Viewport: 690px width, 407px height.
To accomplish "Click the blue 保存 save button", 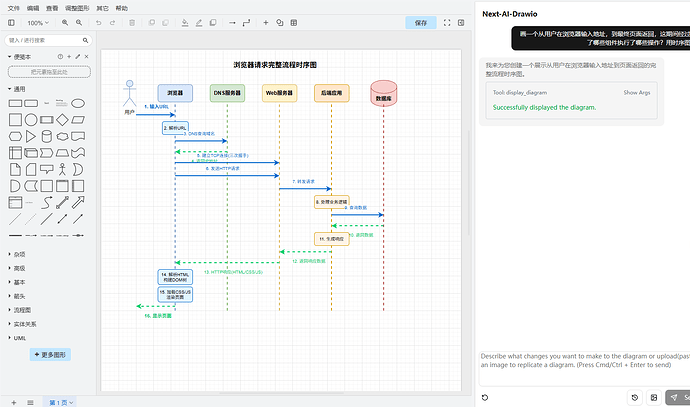I will (421, 22).
